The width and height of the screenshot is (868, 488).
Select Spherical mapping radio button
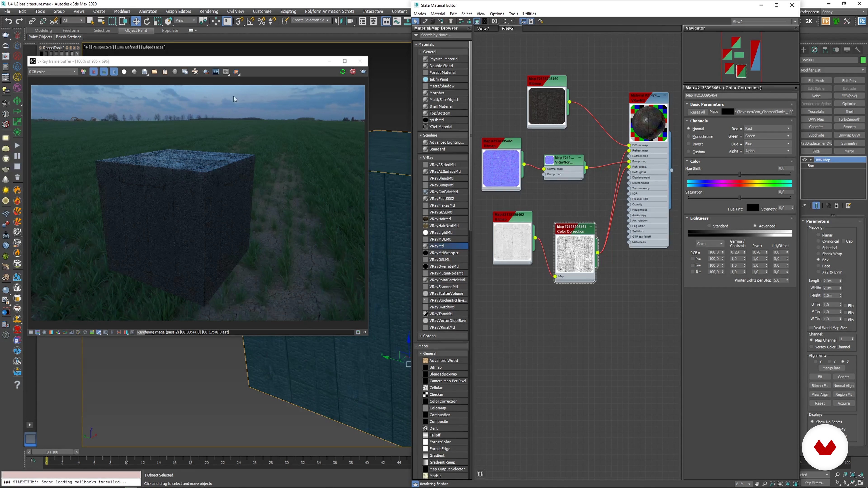[x=818, y=247]
